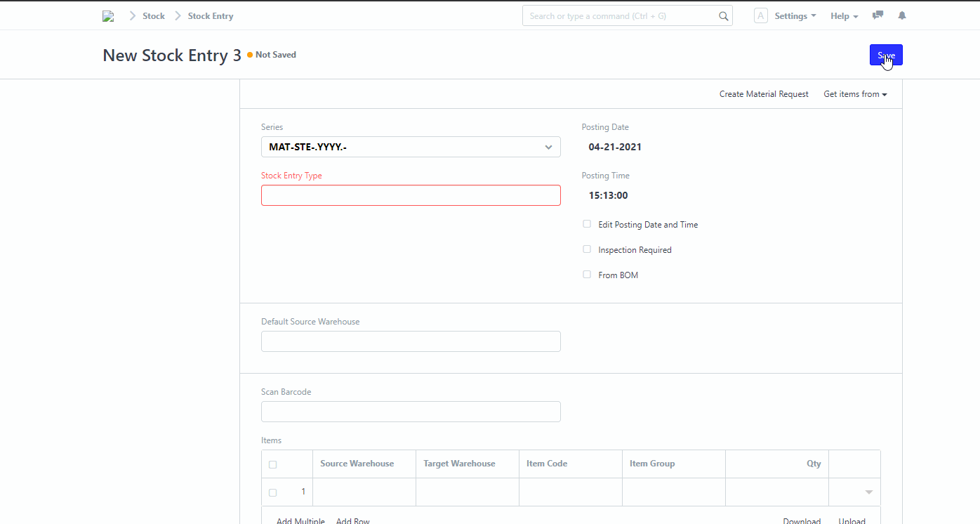980x524 pixels.
Task: Click the search magnifier icon
Action: [x=723, y=15]
